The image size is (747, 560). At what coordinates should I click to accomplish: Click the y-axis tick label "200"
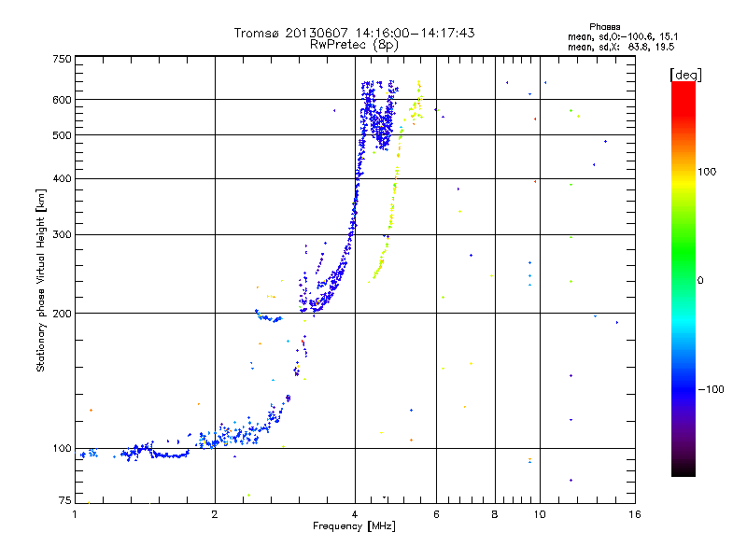[x=63, y=314]
